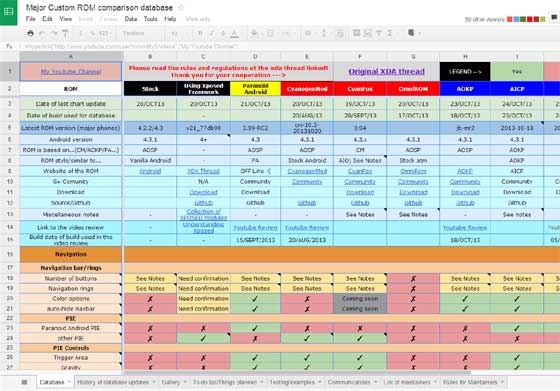The width and height of the screenshot is (560, 391).
Task: Open the 123 number format dropdown
Action: click(104, 33)
